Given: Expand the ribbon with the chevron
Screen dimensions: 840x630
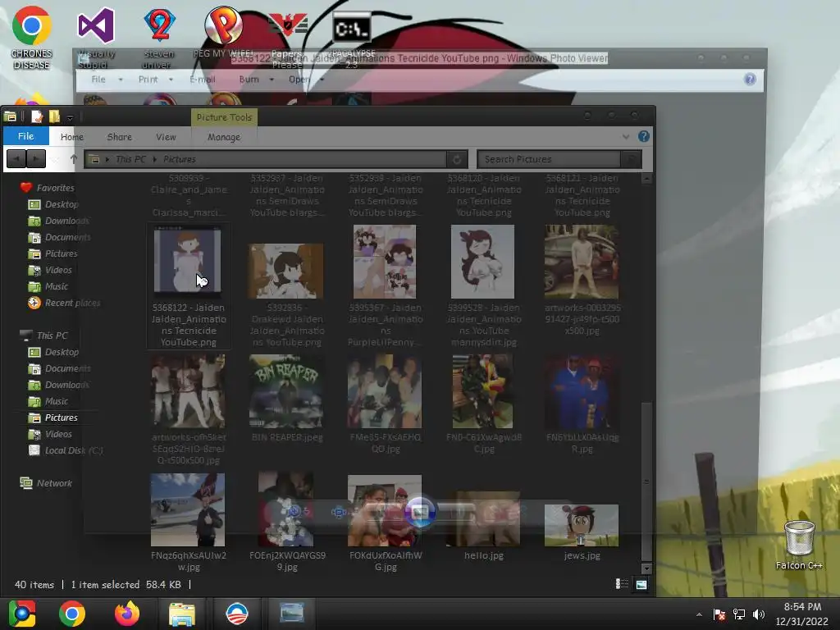Looking at the screenshot, I should (x=626, y=137).
